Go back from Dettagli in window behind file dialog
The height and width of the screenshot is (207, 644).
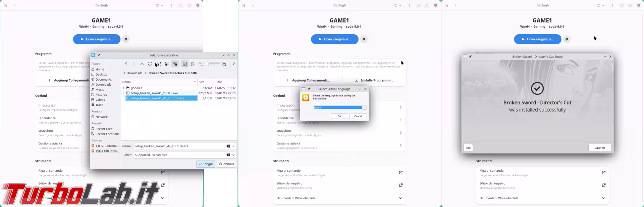coord(15,5)
